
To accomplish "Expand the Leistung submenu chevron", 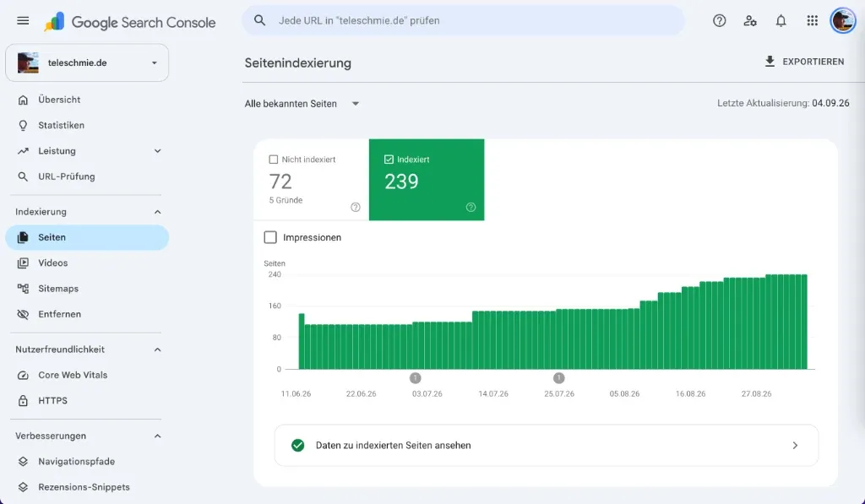I will tap(157, 151).
